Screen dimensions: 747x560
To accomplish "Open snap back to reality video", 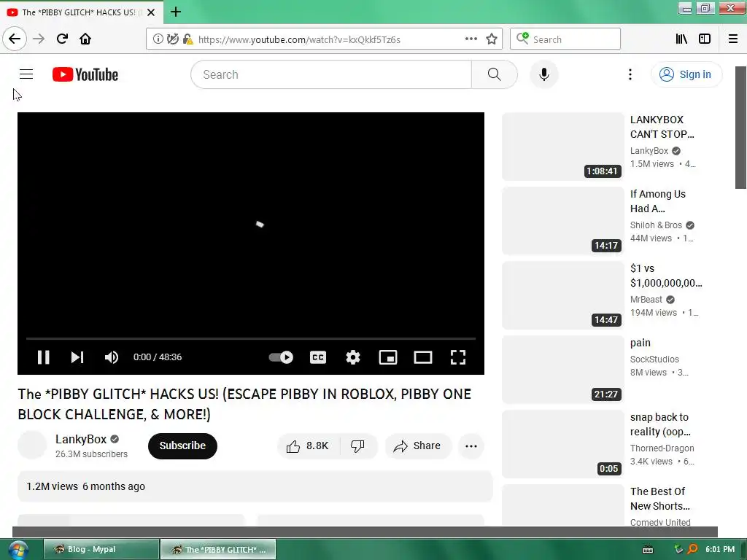I will [x=659, y=424].
